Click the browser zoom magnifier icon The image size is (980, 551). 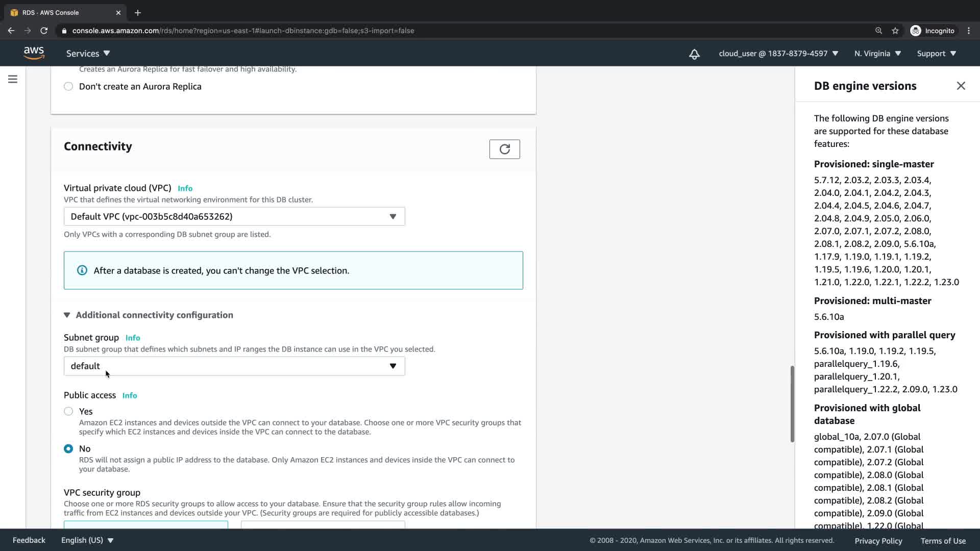coord(878,31)
